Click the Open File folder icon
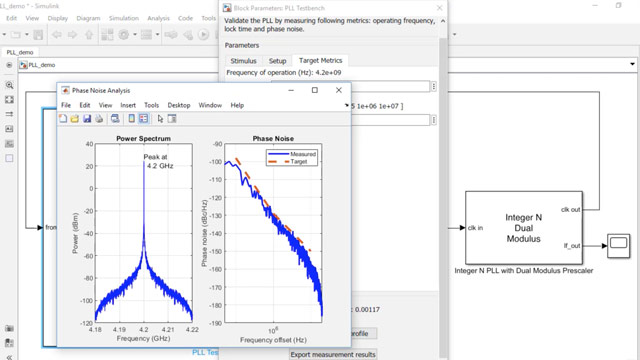The height and width of the screenshot is (360, 640). click(75, 119)
